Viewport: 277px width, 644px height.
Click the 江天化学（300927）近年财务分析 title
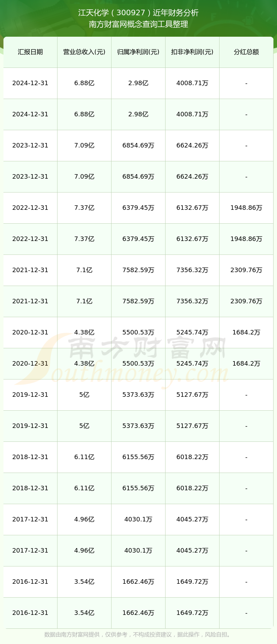tap(138, 13)
